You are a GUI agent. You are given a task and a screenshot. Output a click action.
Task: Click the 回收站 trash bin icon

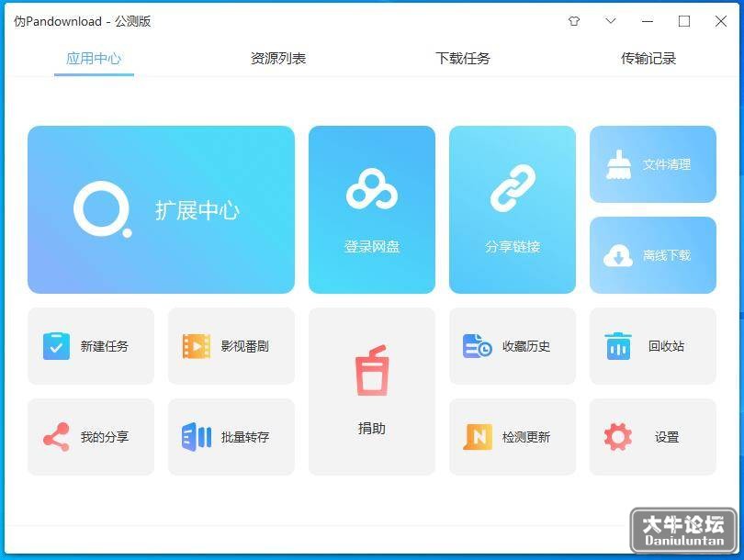[x=618, y=346]
